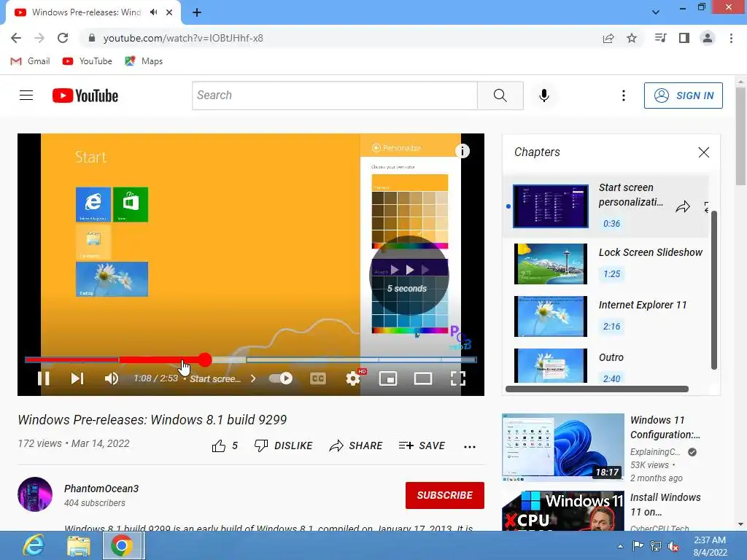Image resolution: width=747 pixels, height=560 pixels.
Task: Go to YouTube home via logo
Action: 85,96
